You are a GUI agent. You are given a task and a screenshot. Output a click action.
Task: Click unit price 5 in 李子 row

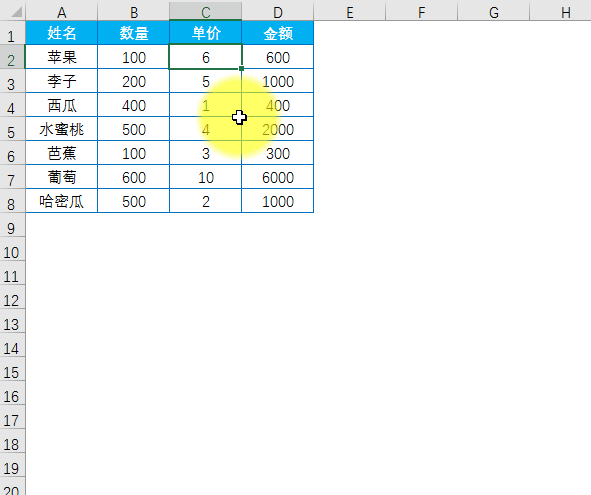(205, 81)
